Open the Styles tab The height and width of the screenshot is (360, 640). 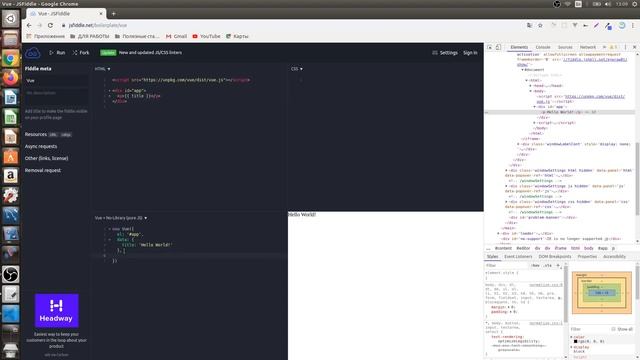coord(493,257)
